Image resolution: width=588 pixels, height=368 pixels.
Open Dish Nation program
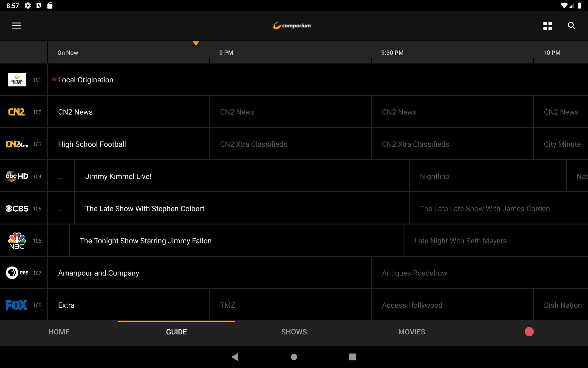561,305
